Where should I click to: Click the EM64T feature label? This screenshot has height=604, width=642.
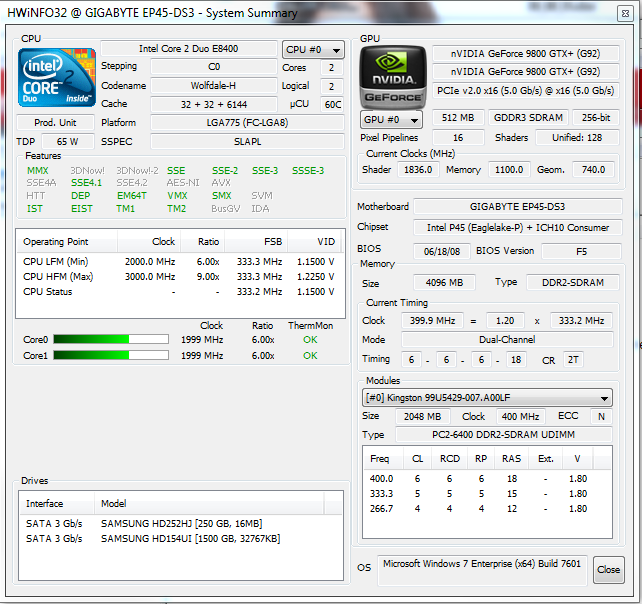[x=132, y=196]
